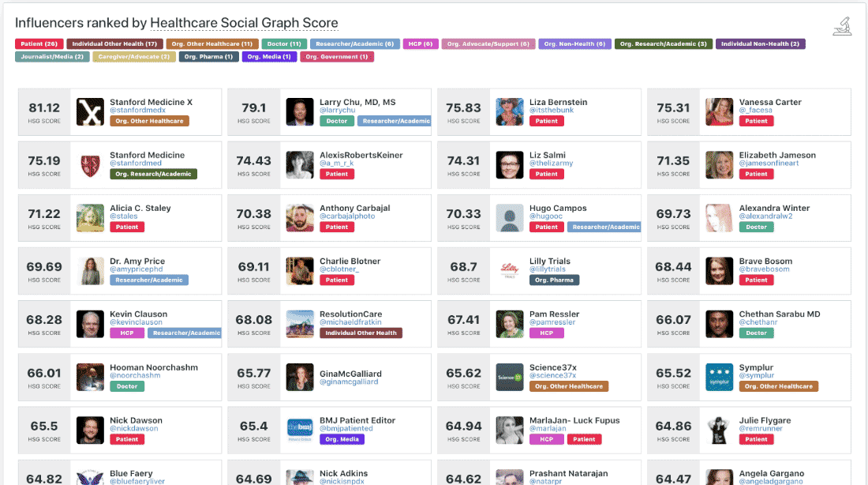Click Larry Chu profile photo

pyautogui.click(x=300, y=112)
